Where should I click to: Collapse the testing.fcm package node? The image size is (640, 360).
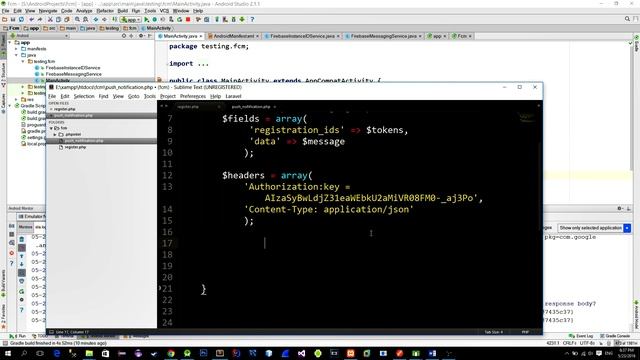[23, 62]
